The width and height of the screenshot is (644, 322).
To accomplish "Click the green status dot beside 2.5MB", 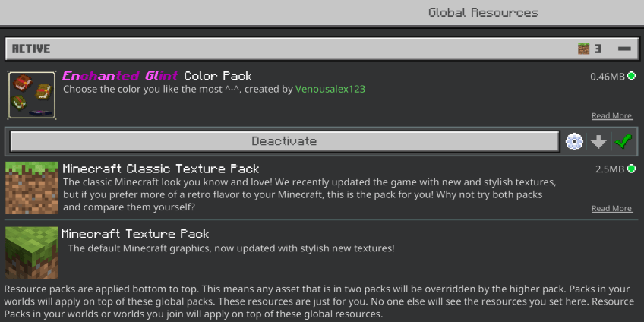I will [x=631, y=169].
